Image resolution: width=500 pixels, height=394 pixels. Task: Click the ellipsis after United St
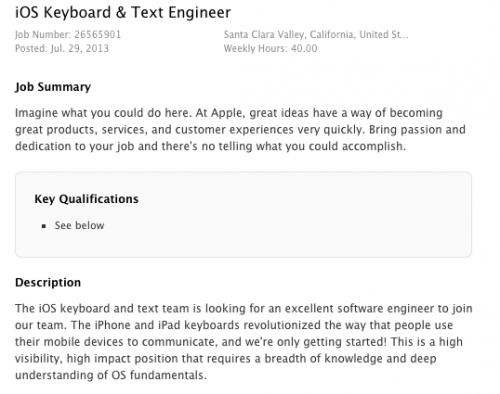click(x=405, y=36)
